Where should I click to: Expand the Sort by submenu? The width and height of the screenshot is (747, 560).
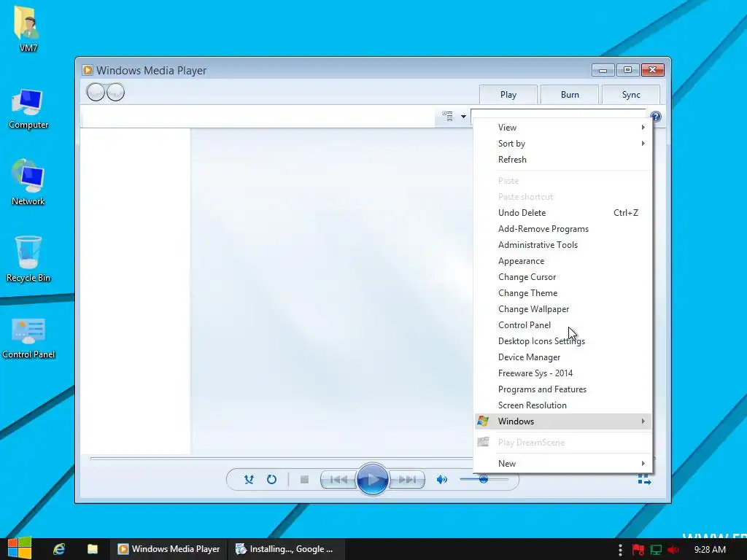[563, 144]
